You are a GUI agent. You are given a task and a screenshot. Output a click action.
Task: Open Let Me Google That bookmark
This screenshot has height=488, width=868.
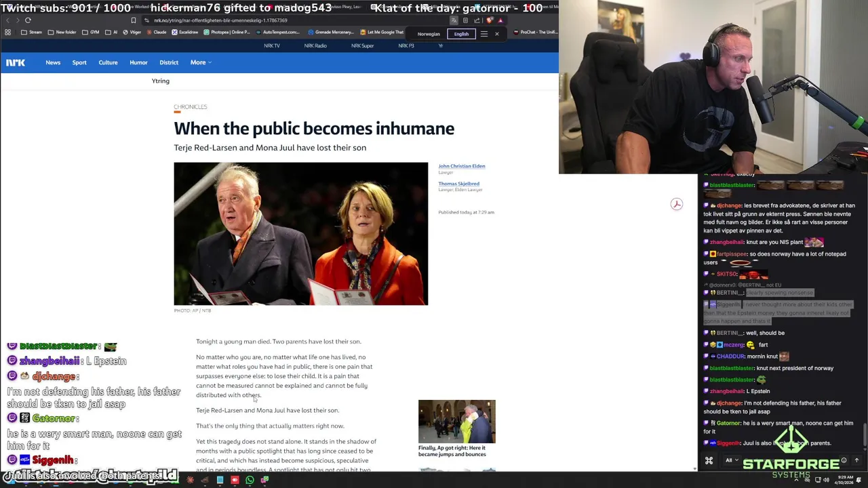pyautogui.click(x=382, y=32)
